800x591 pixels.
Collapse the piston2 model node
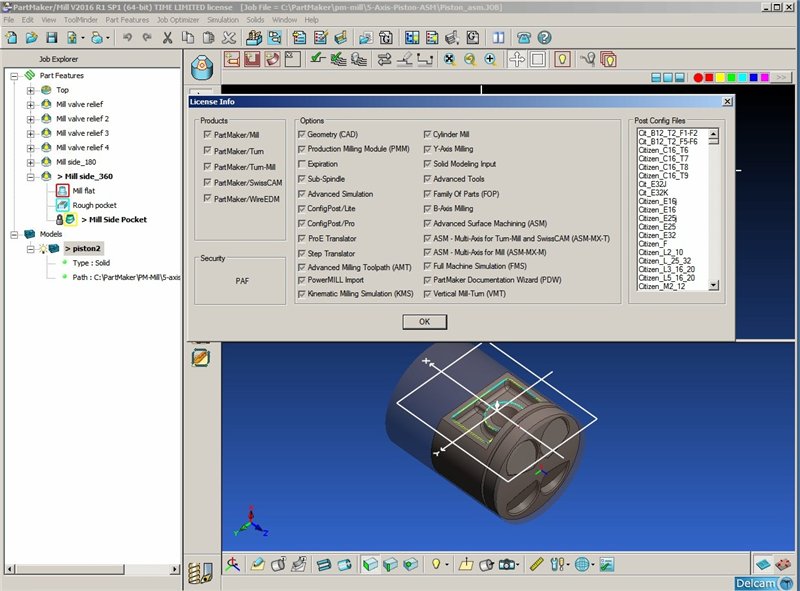31,249
